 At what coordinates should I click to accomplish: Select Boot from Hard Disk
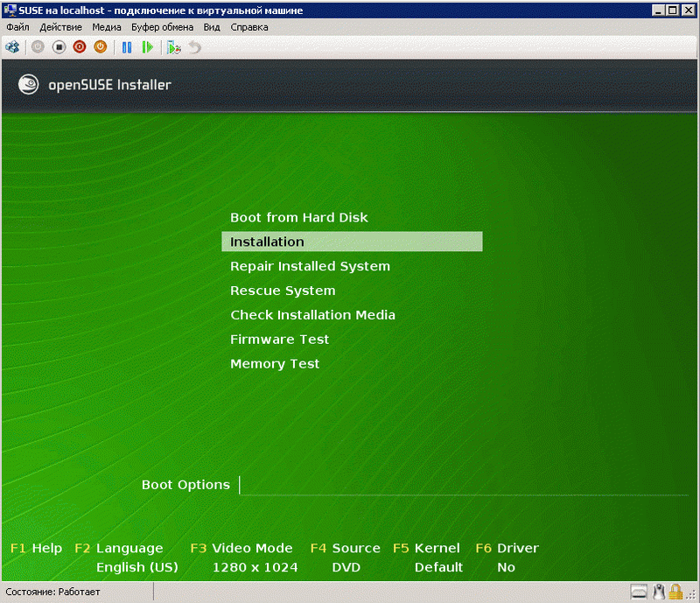pyautogui.click(x=299, y=218)
